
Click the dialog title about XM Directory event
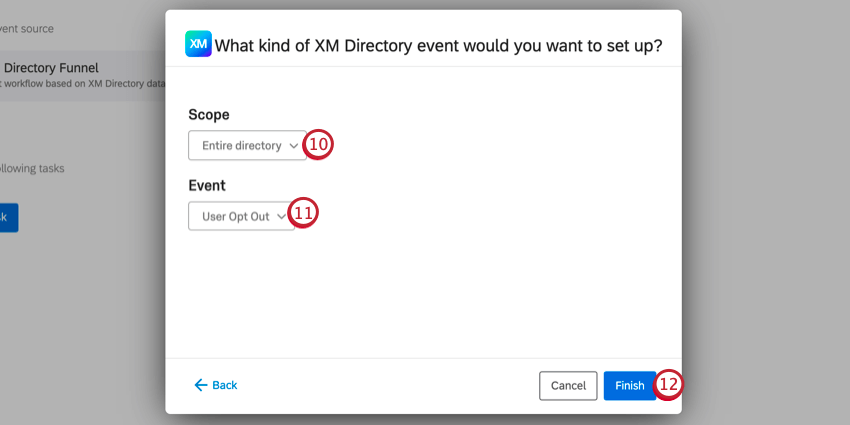coord(439,46)
